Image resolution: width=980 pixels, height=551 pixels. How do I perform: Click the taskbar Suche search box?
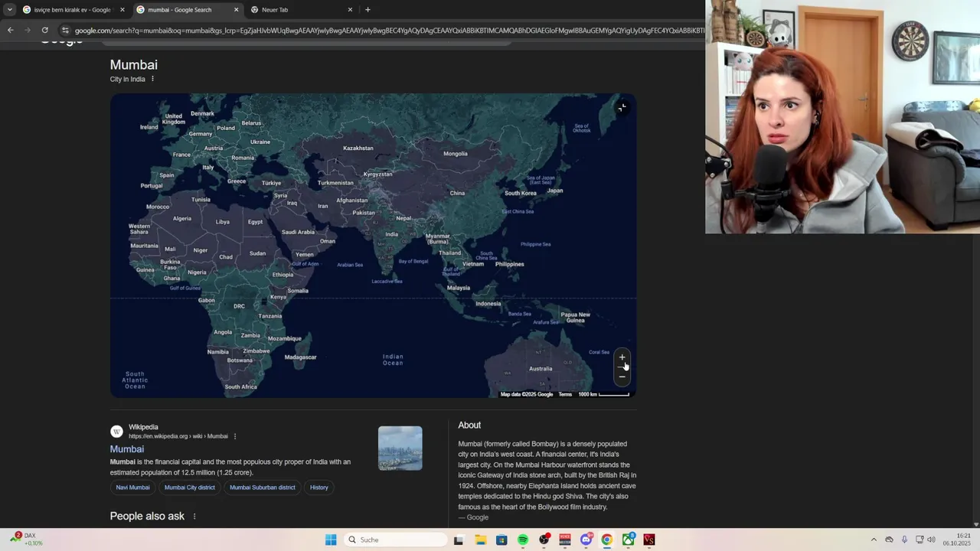click(x=396, y=540)
